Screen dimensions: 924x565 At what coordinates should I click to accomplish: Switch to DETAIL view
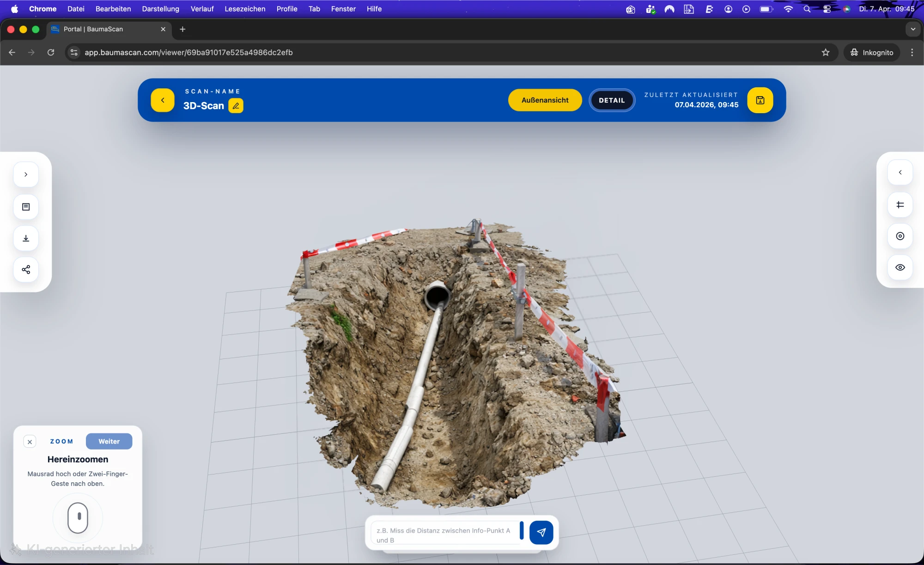pos(612,100)
